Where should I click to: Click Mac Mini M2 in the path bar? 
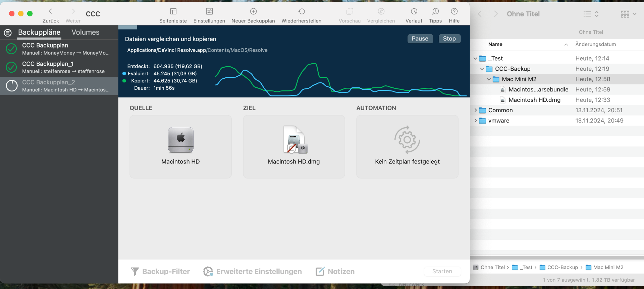[604, 267]
